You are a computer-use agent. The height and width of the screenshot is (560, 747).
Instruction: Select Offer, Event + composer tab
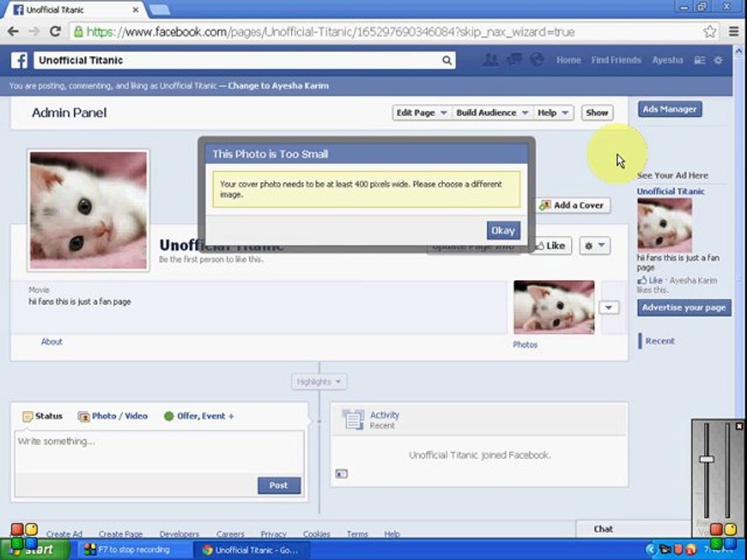[x=198, y=416]
